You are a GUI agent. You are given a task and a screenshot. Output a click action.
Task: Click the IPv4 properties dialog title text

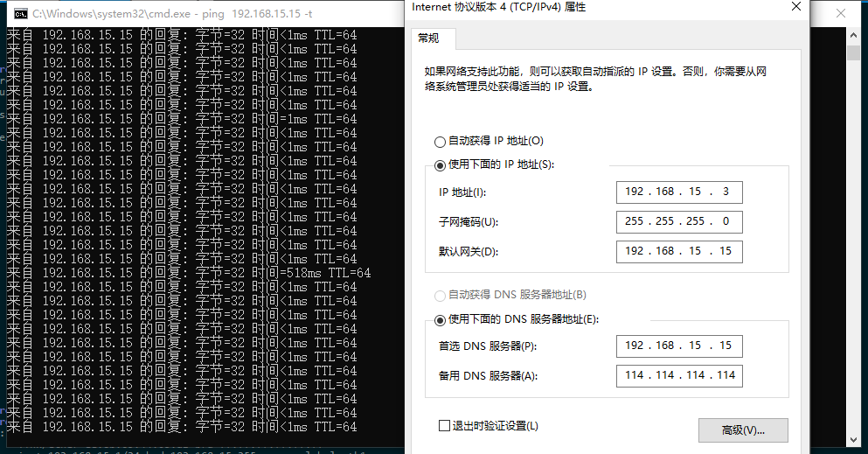click(x=498, y=7)
